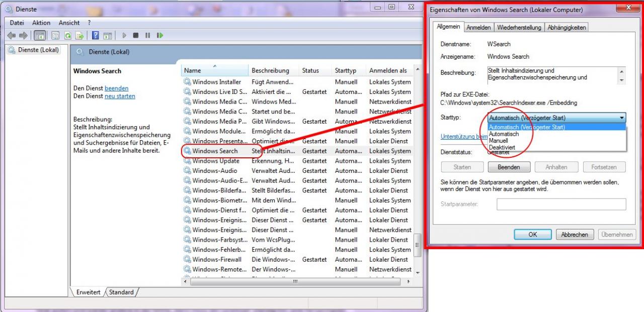Open the blue Help question mark icon

(95, 35)
